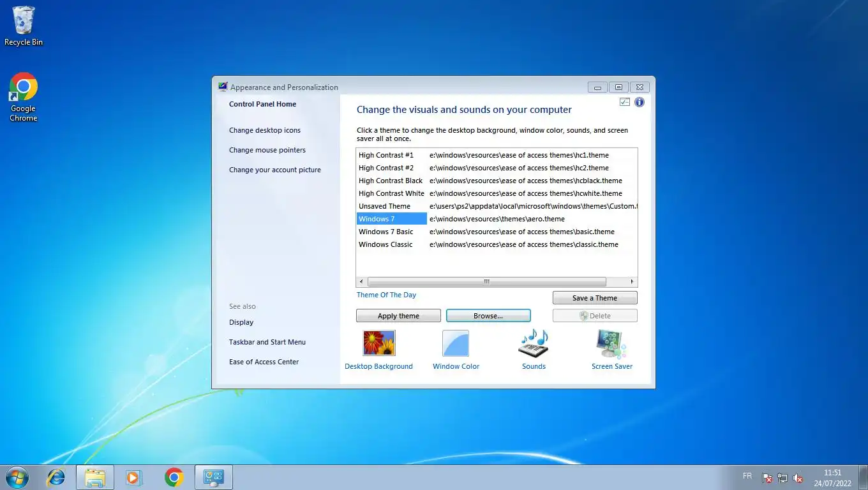The width and height of the screenshot is (868, 490).
Task: Click the theme list left scroll arrow
Action: coord(362,281)
